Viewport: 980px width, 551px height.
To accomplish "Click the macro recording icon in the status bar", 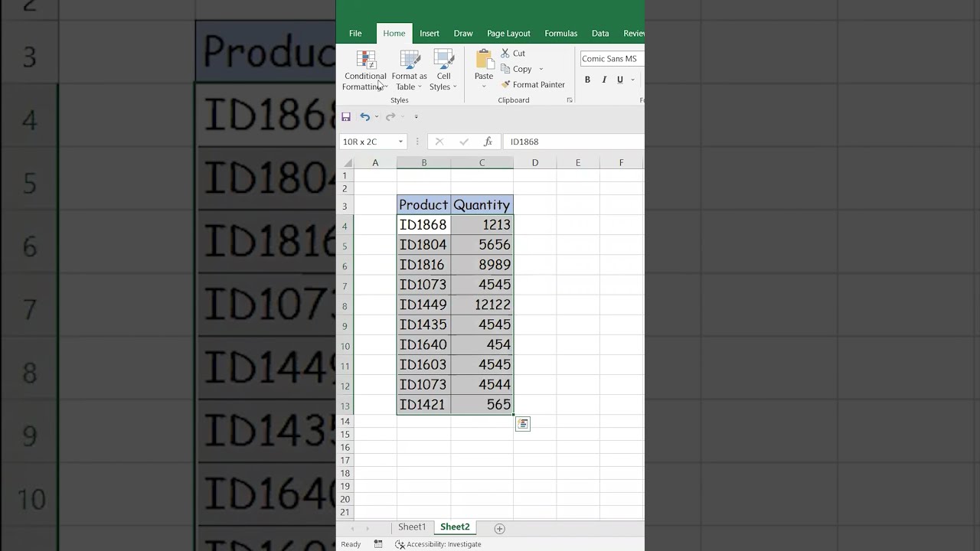I will [378, 544].
